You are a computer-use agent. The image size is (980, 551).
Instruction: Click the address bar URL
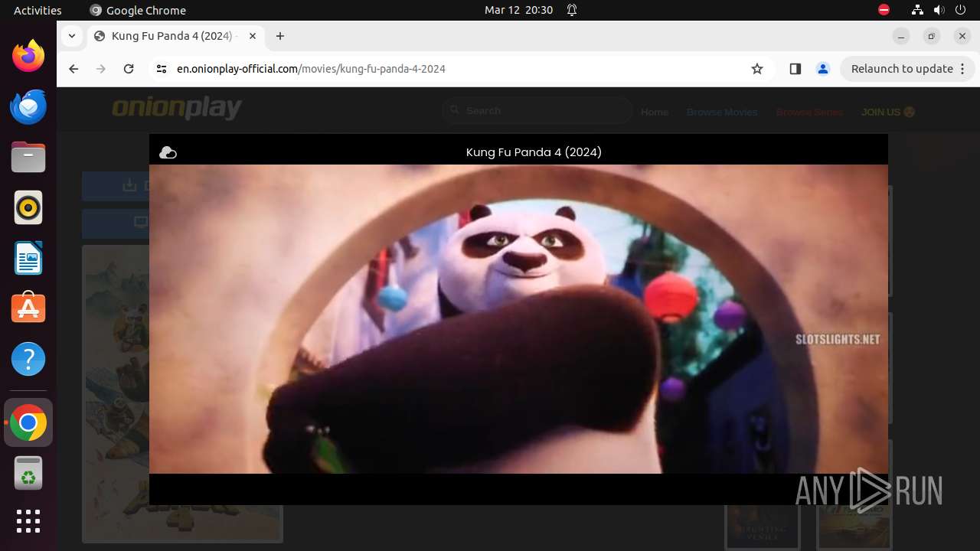311,69
